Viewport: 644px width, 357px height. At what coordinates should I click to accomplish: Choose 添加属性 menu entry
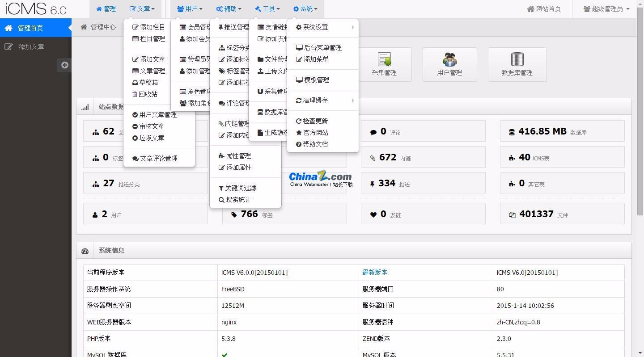pyautogui.click(x=245, y=168)
